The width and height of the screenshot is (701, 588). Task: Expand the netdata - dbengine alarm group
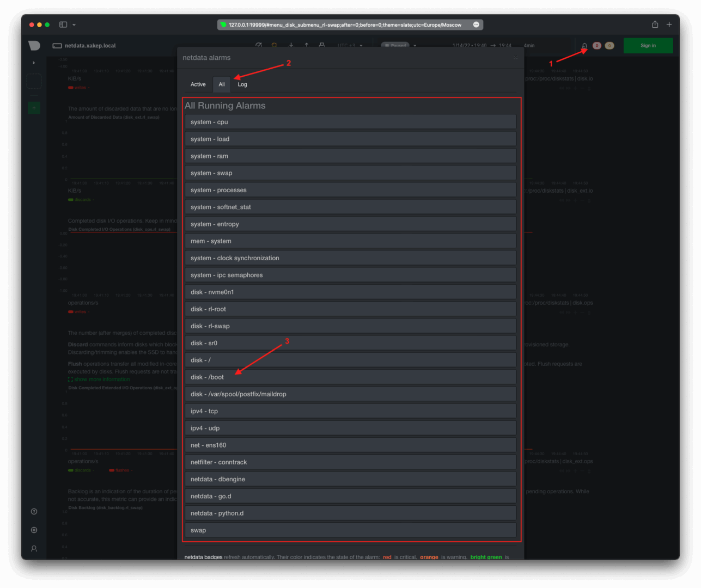point(350,479)
